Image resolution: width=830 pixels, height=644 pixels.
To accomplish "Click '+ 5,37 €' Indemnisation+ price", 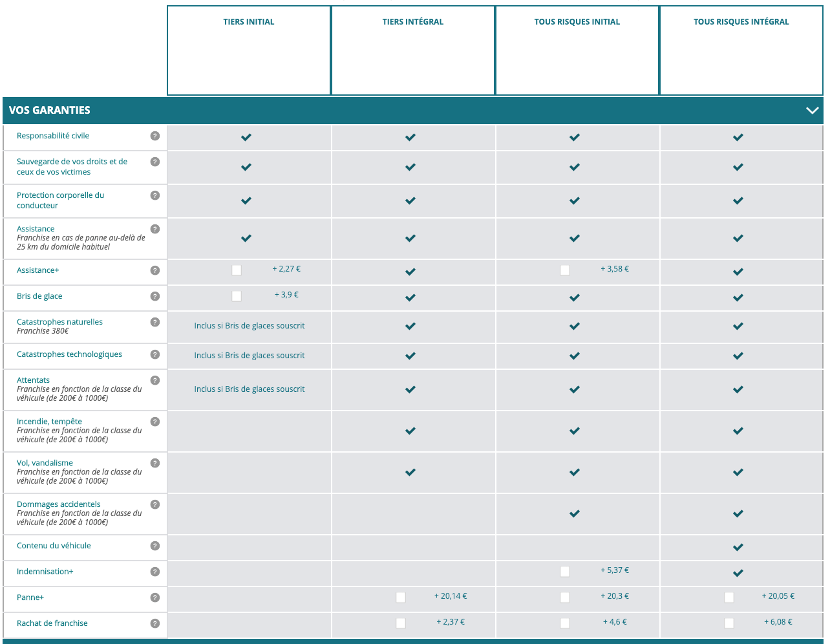I will coord(615,570).
